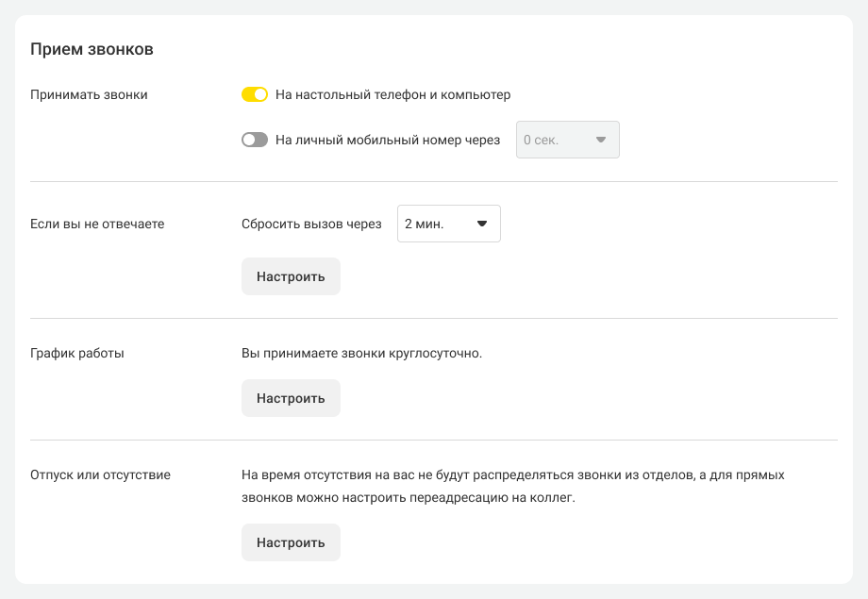Viewport: 868px width, 599px height.
Task: Click the black arrow next to '2 мин.'
Action: 481,224
